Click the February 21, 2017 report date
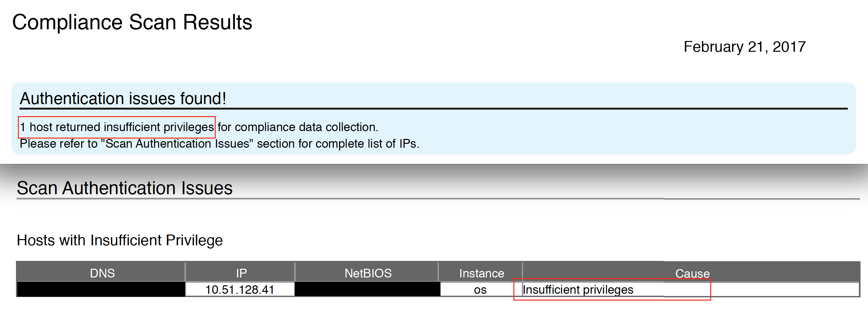The height and width of the screenshot is (311, 868). coord(744,47)
